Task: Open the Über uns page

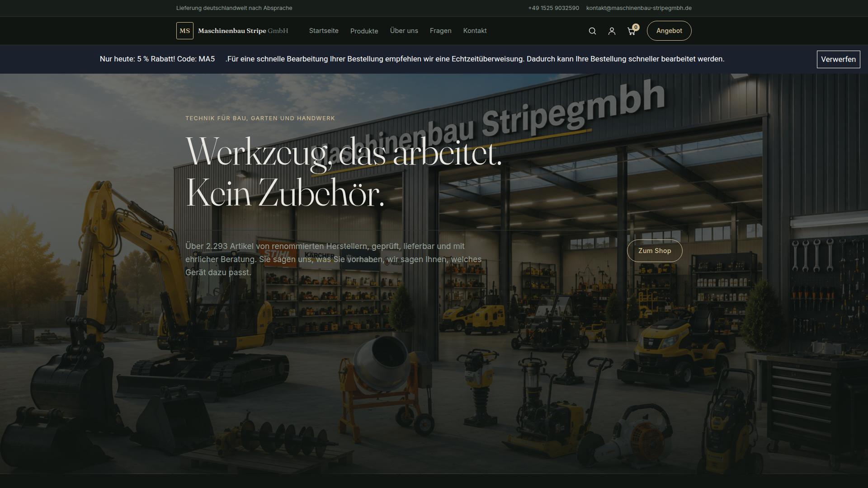Action: (404, 31)
